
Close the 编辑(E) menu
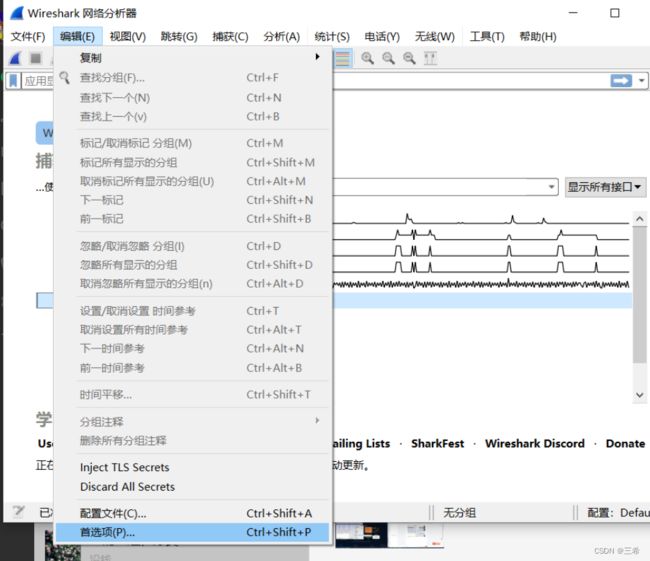(x=77, y=37)
